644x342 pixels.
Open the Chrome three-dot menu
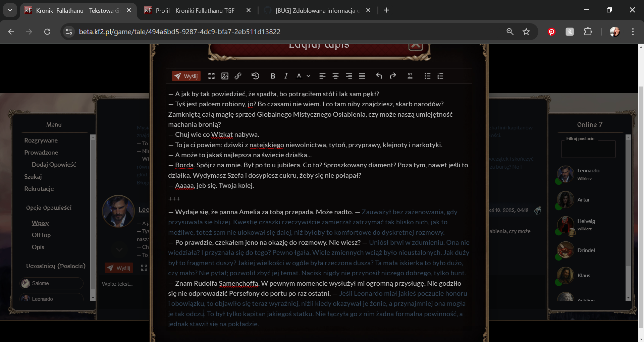tap(633, 32)
